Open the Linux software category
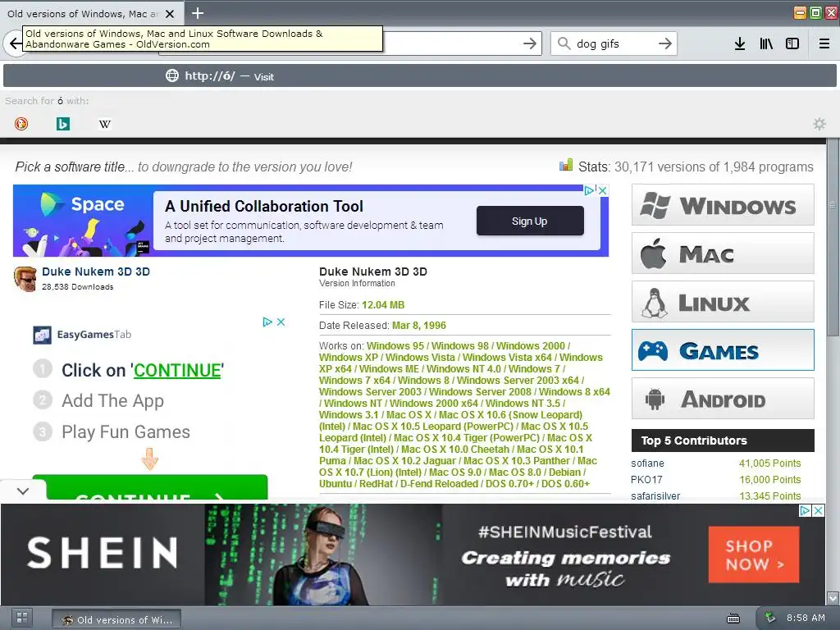 (x=723, y=302)
